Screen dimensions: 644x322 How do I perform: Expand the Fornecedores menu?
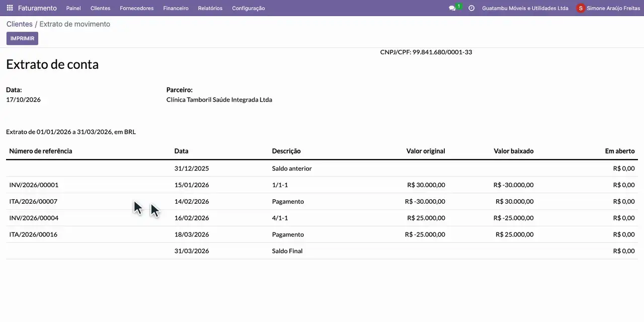coord(137,8)
